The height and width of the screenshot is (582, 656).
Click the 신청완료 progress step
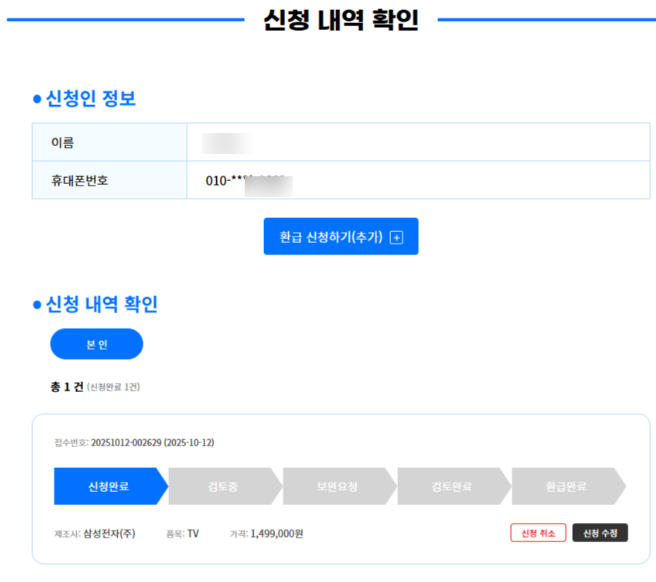tap(110, 486)
